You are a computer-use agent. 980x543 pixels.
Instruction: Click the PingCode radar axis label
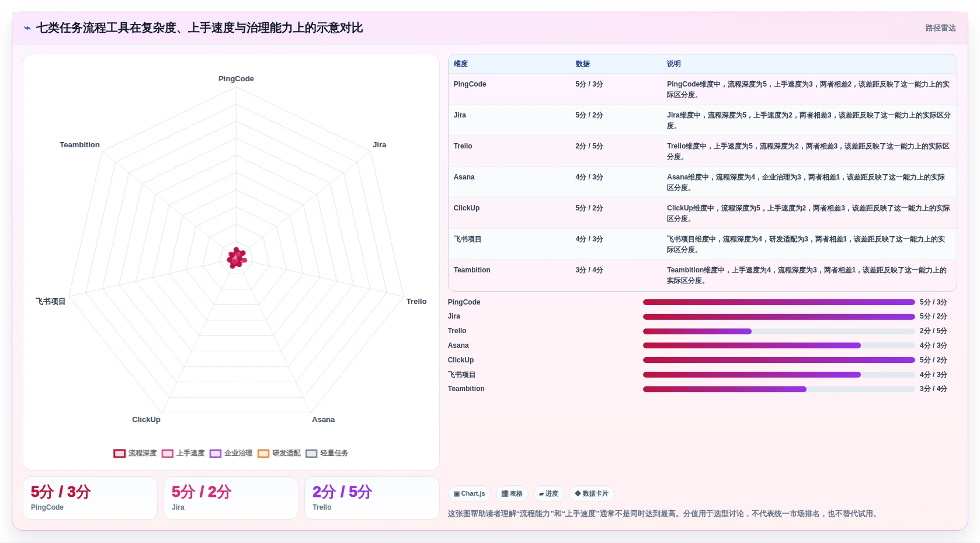click(x=236, y=79)
